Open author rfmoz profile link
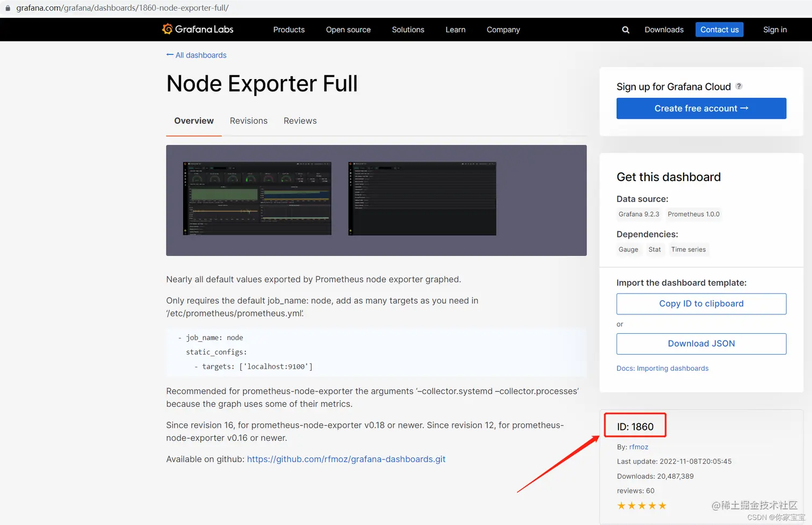This screenshot has height=525, width=812. pyautogui.click(x=639, y=447)
